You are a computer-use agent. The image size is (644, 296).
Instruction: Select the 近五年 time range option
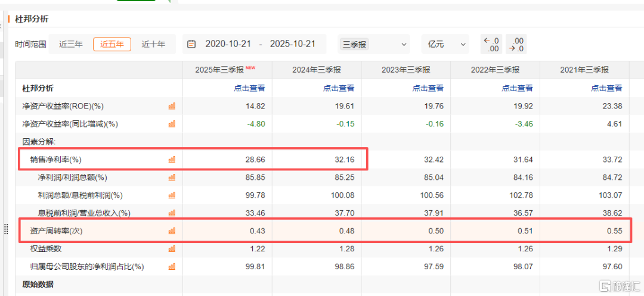[112, 44]
